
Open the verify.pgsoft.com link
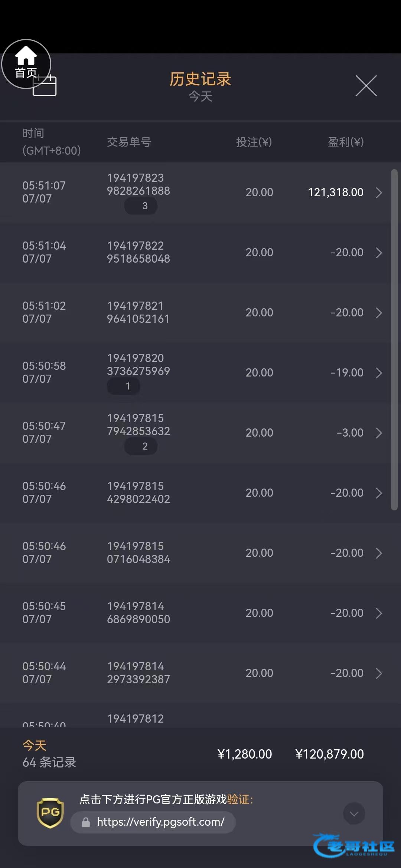(160, 822)
